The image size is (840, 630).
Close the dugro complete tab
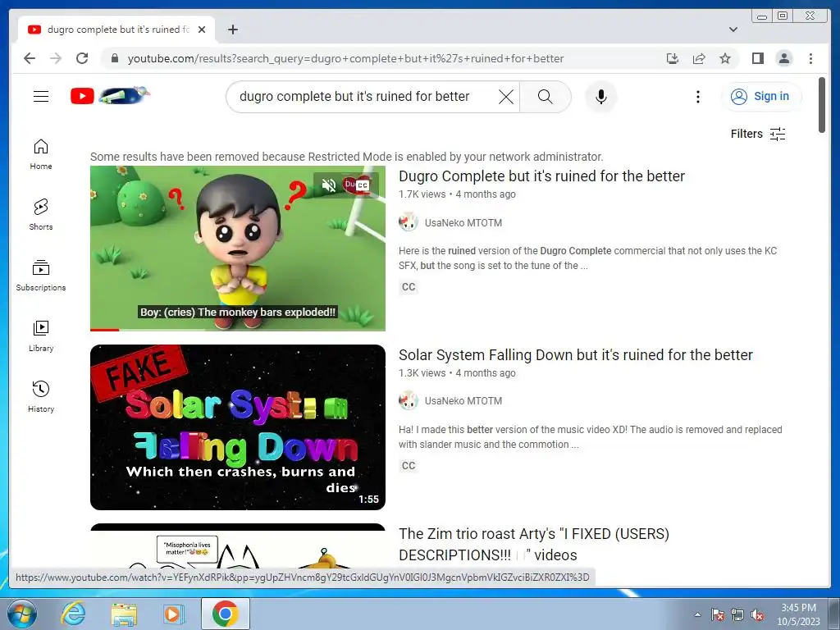tap(202, 30)
